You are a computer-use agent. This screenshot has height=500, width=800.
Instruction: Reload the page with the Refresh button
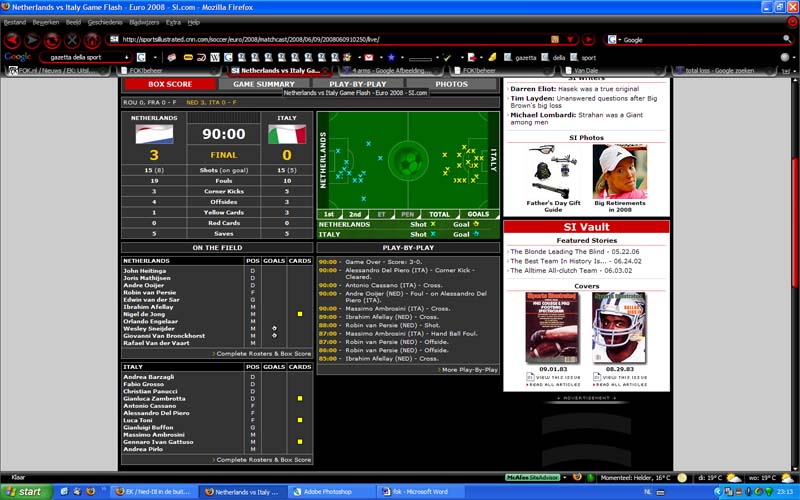[52, 39]
